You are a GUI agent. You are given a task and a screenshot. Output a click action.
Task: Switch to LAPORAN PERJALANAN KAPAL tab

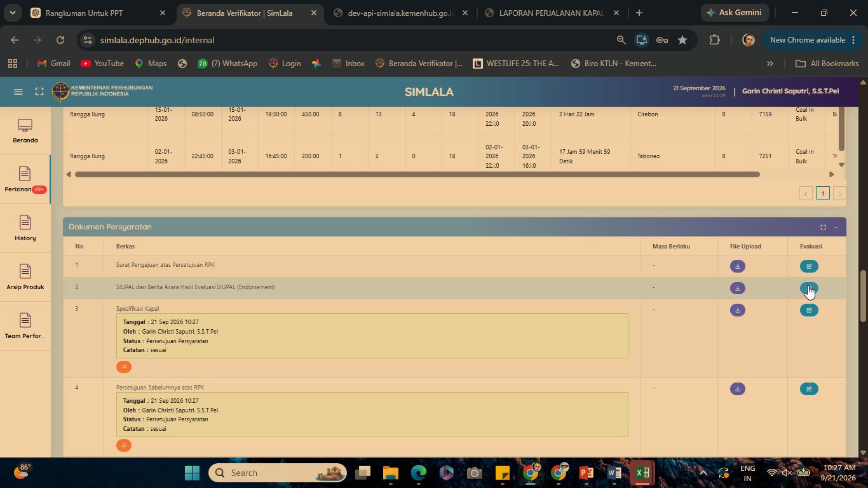point(552,13)
